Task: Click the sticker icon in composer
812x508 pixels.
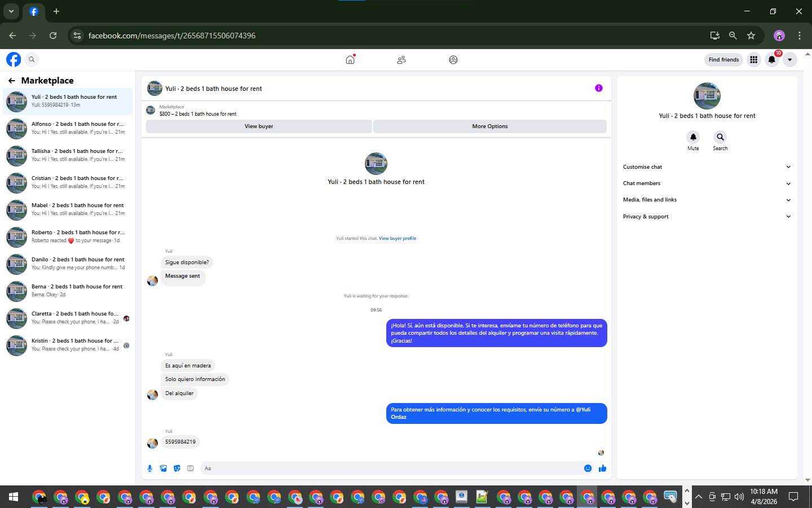Action: (177, 468)
